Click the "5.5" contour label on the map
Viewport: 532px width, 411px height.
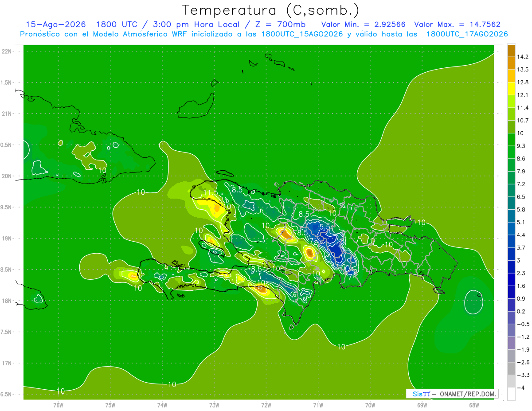[x=325, y=226]
